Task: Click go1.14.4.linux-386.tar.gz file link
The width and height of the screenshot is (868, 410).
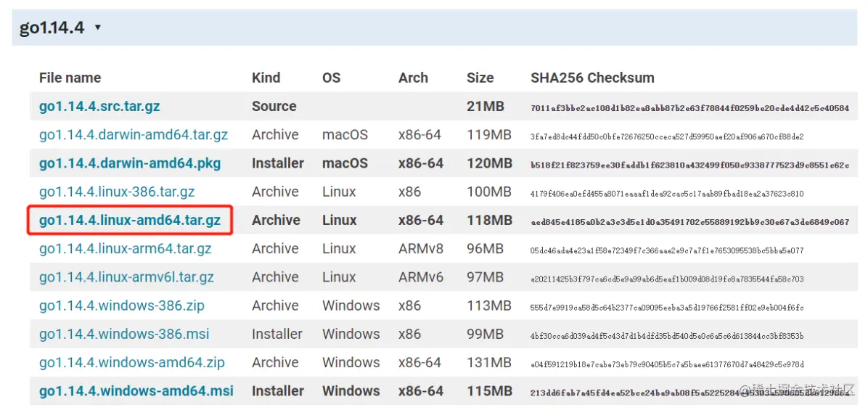Action: (x=117, y=192)
